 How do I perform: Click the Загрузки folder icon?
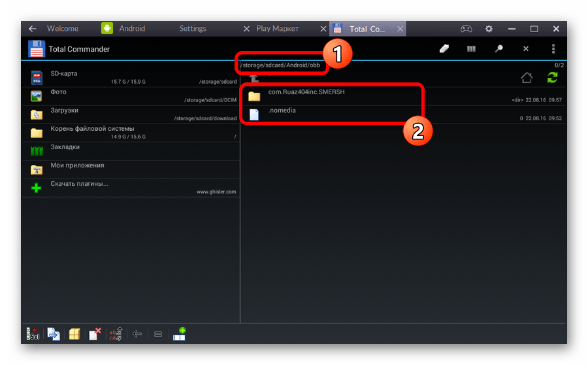pyautogui.click(x=37, y=114)
